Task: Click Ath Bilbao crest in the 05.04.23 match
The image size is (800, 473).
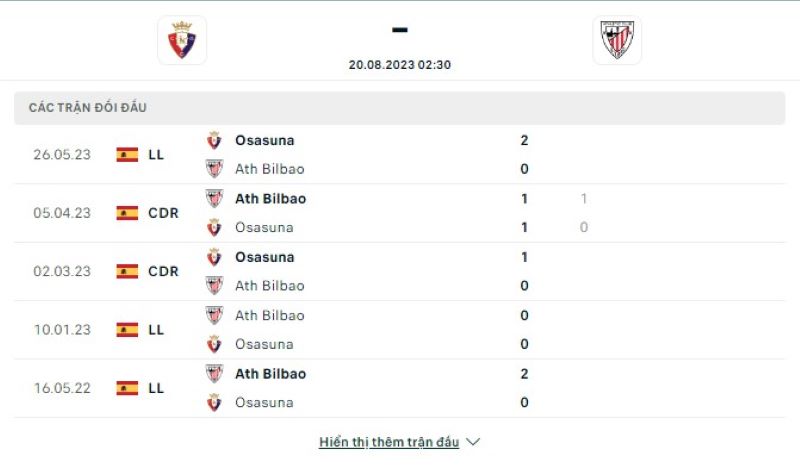Action: [x=214, y=199]
